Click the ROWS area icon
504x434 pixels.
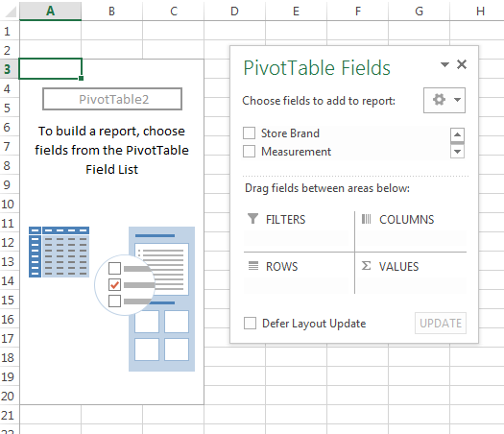click(x=253, y=266)
